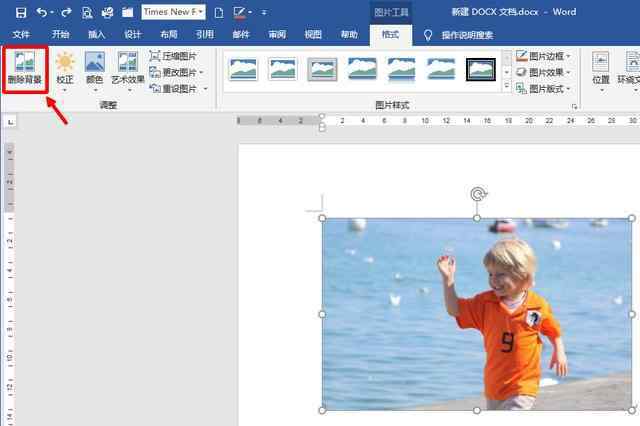Click the rotation handle above the picture
640x426 pixels.
pos(478,194)
